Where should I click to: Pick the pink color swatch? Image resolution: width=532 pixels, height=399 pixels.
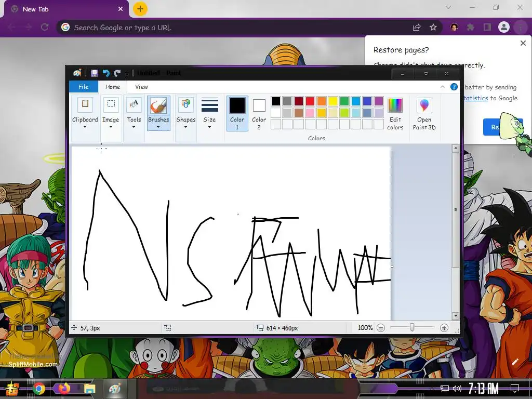coord(310,113)
